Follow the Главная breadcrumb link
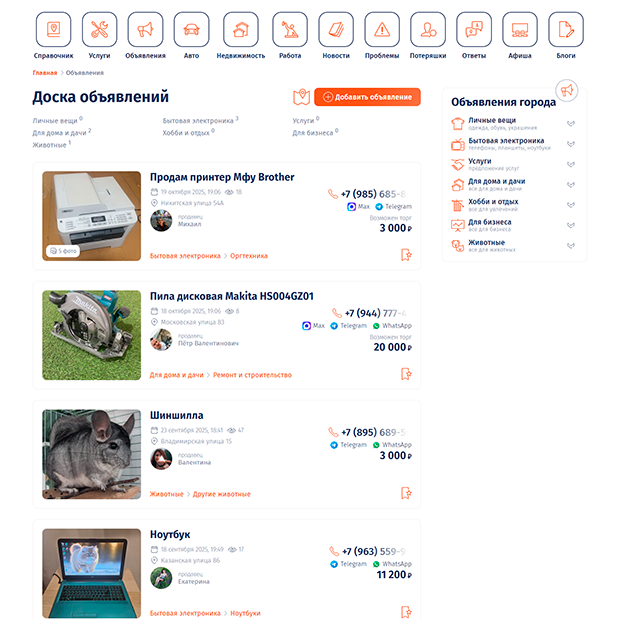The height and width of the screenshot is (620, 640). point(45,73)
